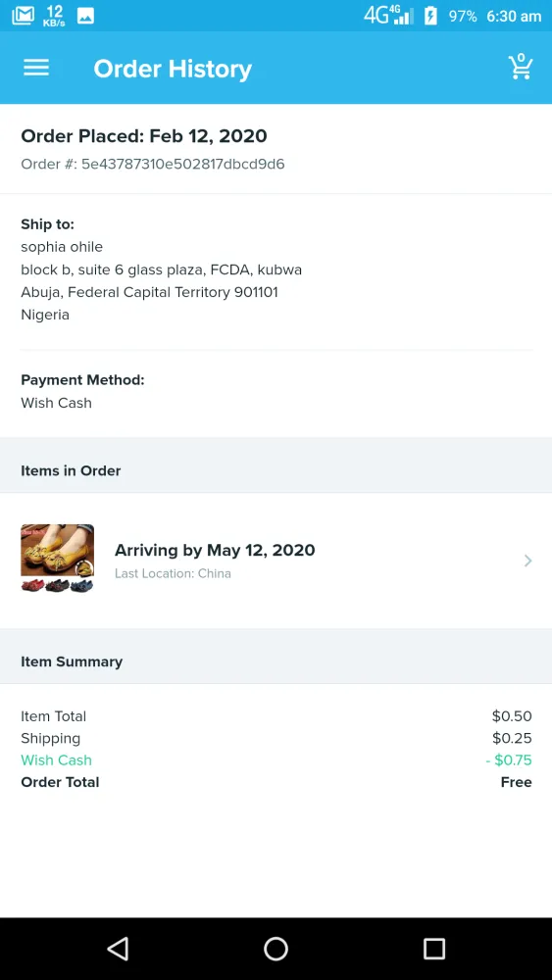Tap the recent apps square button
552x980 pixels.
(433, 948)
